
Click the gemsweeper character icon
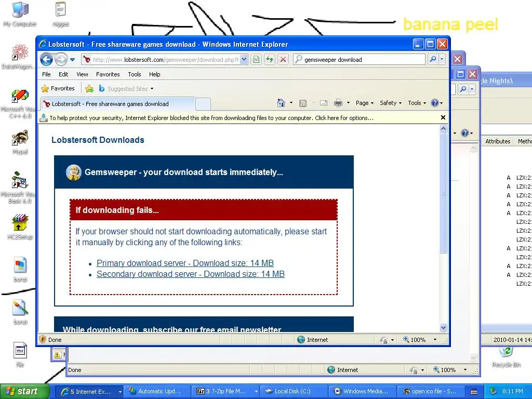click(73, 172)
